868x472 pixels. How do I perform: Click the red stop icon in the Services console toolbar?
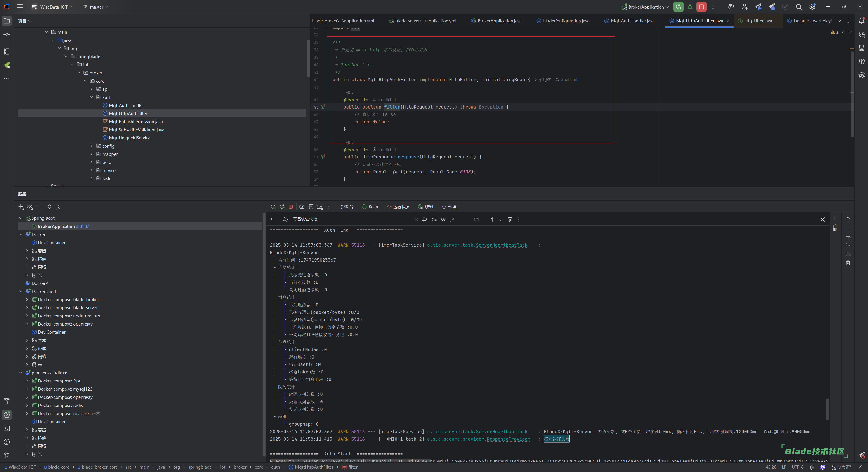coord(291,207)
